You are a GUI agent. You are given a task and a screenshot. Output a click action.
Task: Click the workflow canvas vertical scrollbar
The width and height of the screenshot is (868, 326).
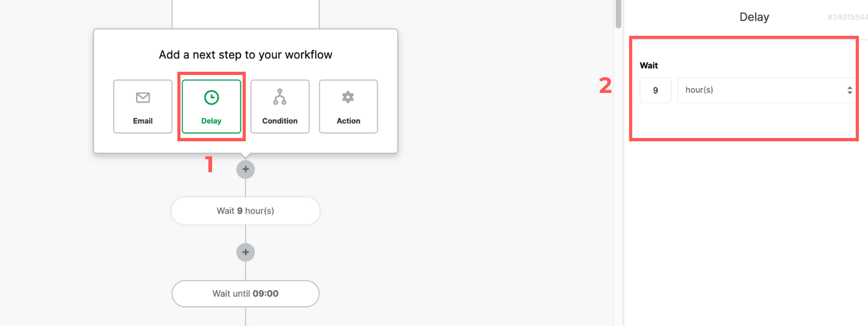tap(618, 15)
